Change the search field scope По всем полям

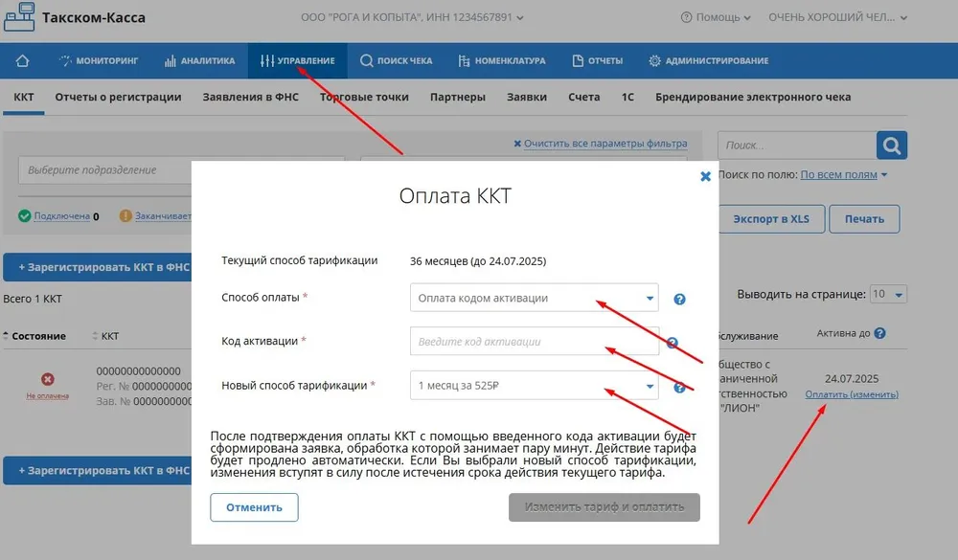point(843,174)
